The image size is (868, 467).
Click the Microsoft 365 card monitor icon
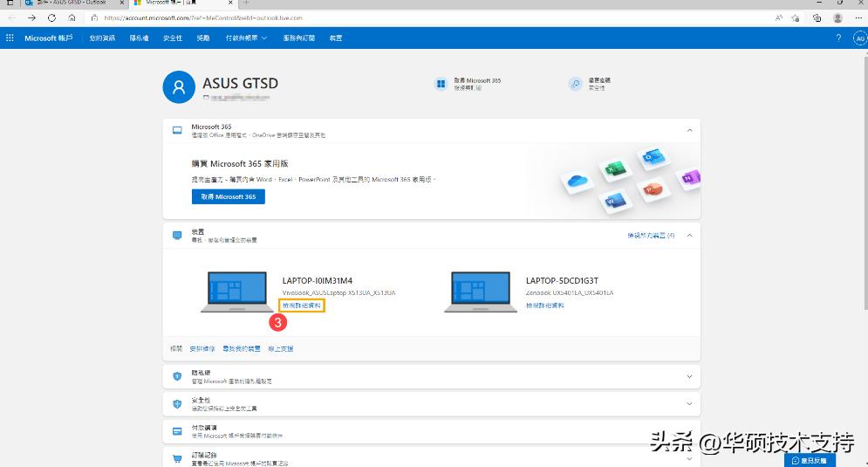177,130
